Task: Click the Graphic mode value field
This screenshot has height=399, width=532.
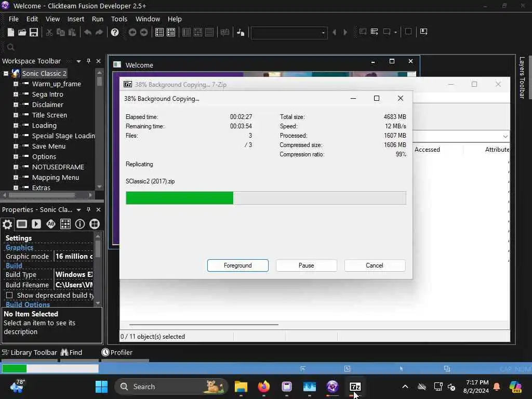Action: pos(74,257)
